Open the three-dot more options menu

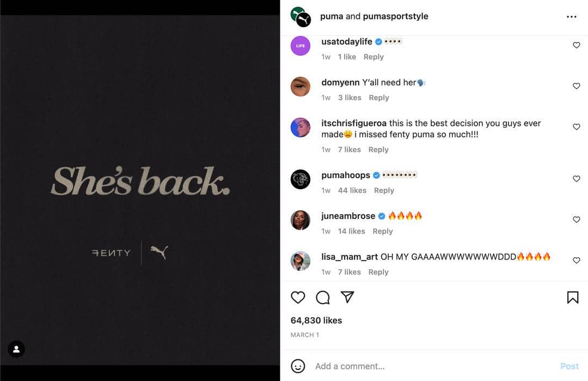[x=572, y=16]
